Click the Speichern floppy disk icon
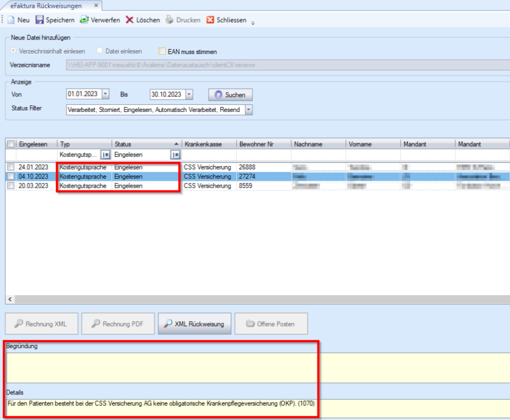This screenshot has height=420, width=510. [x=39, y=20]
